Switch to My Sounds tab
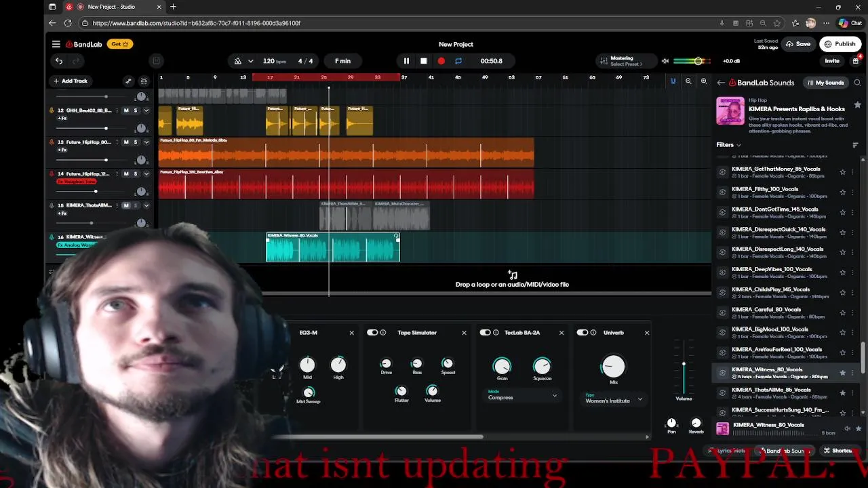 coord(826,83)
